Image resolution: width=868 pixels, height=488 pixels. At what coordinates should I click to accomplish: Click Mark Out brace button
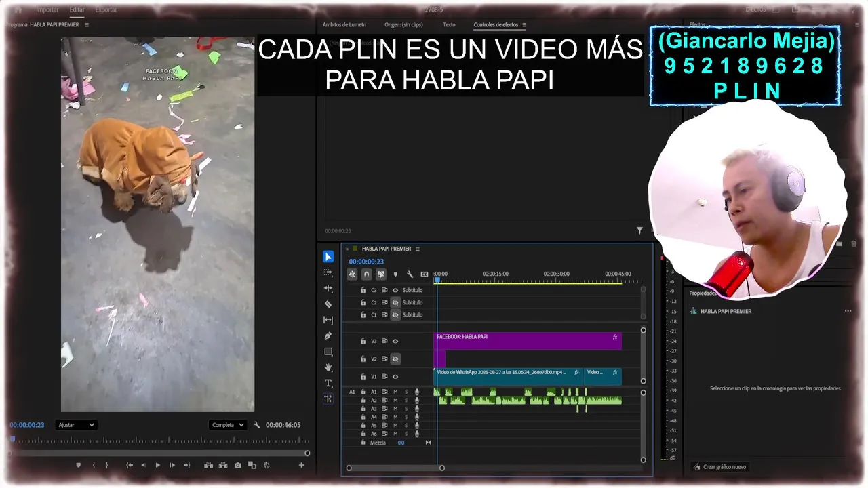click(106, 465)
